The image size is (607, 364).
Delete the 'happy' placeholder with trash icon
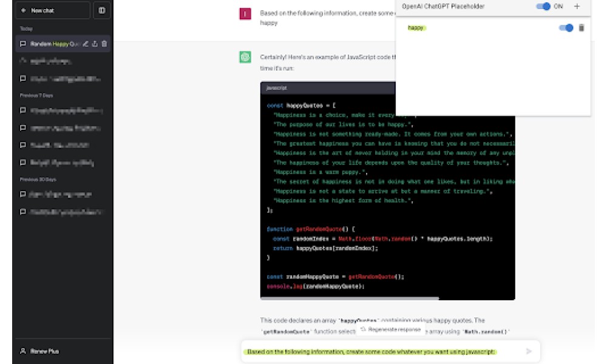tap(582, 28)
